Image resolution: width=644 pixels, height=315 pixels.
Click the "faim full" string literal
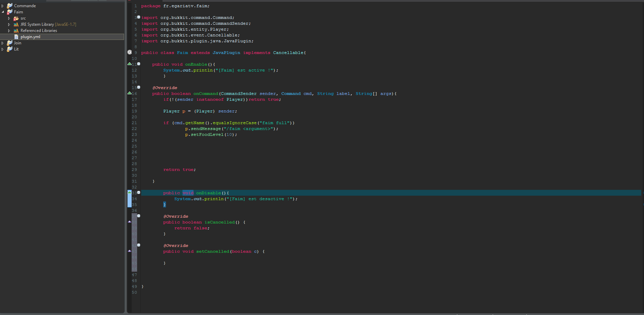(275, 123)
